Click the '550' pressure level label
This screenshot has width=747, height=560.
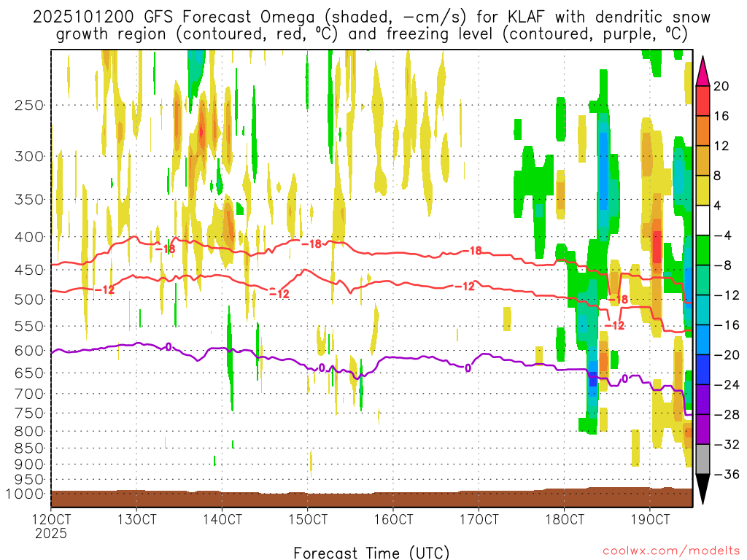(x=29, y=326)
